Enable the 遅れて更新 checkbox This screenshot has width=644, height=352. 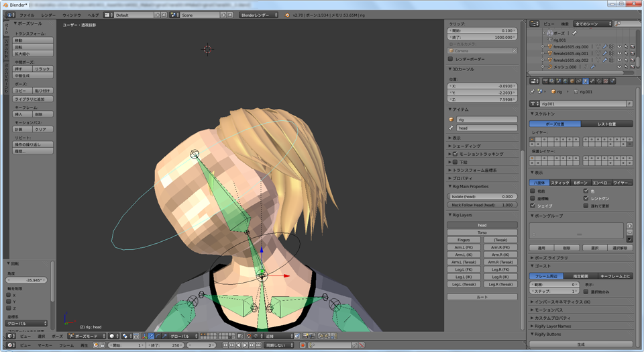[586, 206]
